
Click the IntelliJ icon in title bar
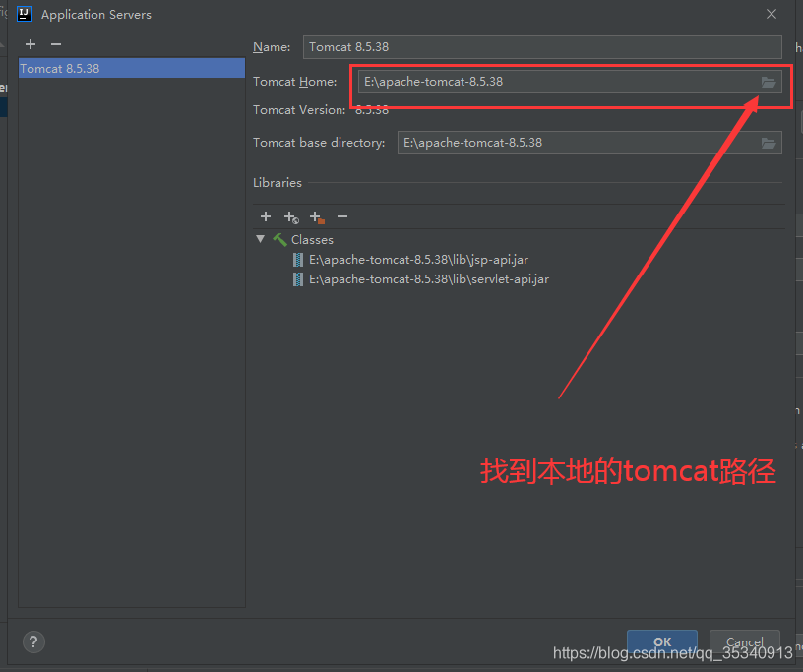pyautogui.click(x=25, y=14)
